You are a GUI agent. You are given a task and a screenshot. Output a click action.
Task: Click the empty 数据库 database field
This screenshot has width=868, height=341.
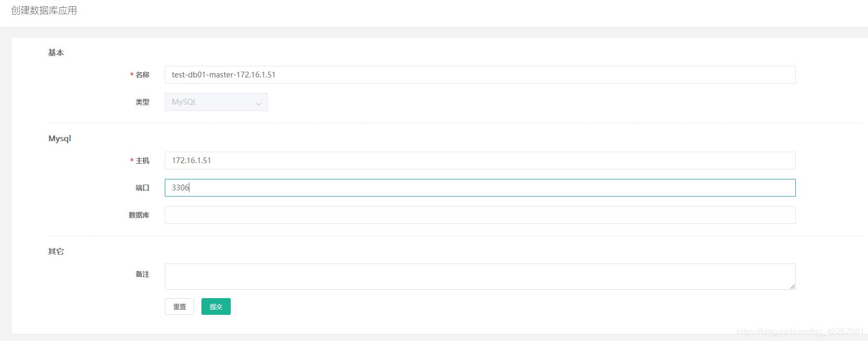[x=479, y=215]
